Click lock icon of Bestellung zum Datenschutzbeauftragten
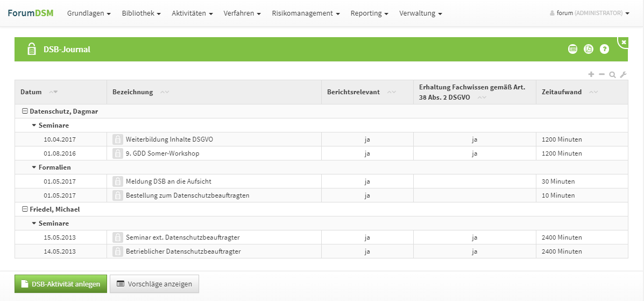The width and height of the screenshot is (644, 301). tap(118, 195)
